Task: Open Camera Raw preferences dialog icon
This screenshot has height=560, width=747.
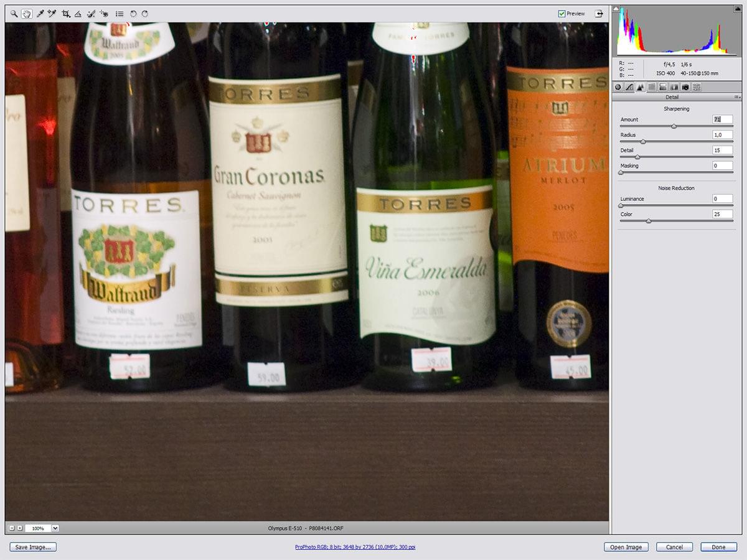Action: [x=120, y=13]
